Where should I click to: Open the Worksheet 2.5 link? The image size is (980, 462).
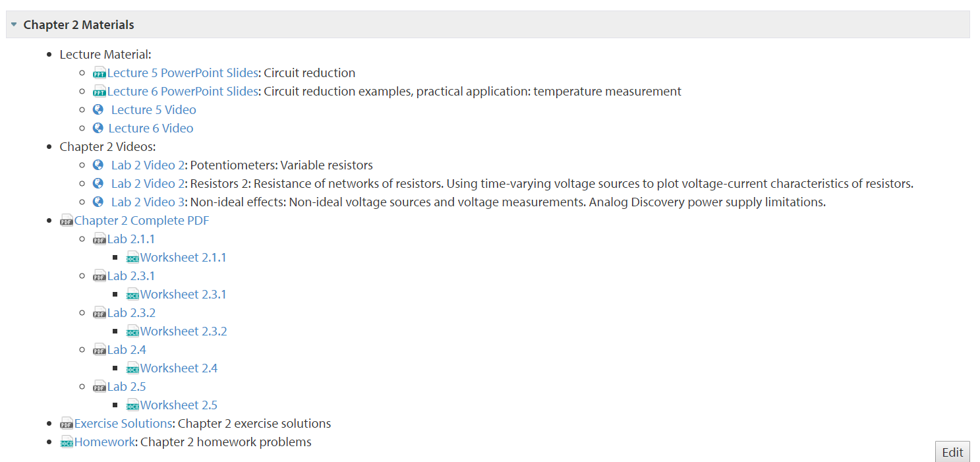[179, 405]
